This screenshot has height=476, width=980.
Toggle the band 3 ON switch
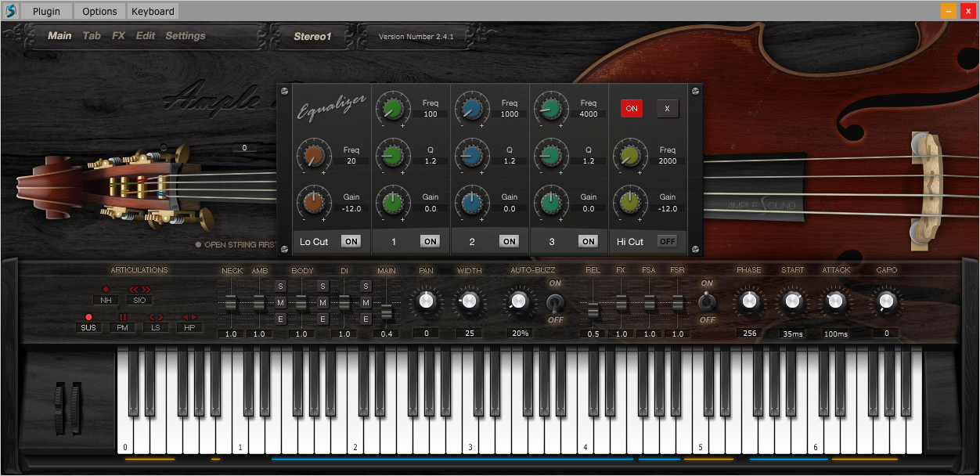589,241
